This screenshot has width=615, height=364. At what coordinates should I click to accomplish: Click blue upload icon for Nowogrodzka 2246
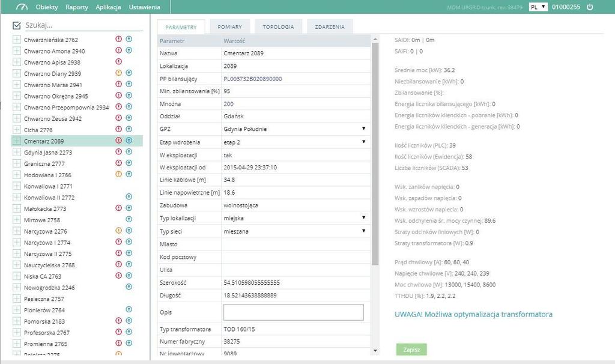(129, 287)
